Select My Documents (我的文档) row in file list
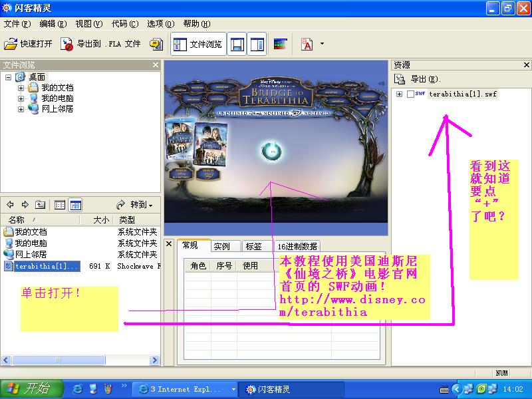 80,232
